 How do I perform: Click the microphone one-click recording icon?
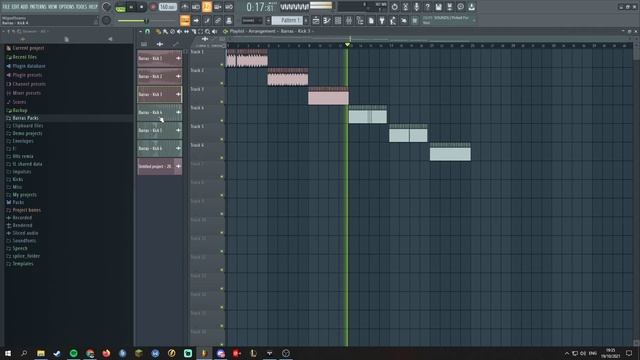[416, 7]
